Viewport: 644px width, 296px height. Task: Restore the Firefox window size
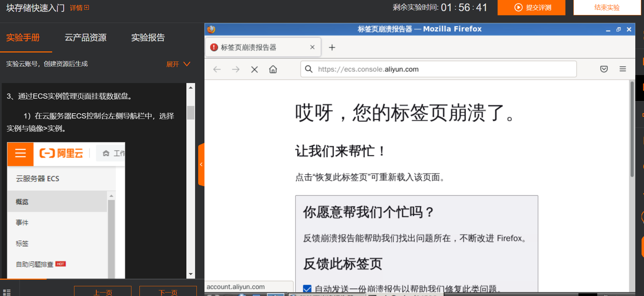tap(619, 30)
